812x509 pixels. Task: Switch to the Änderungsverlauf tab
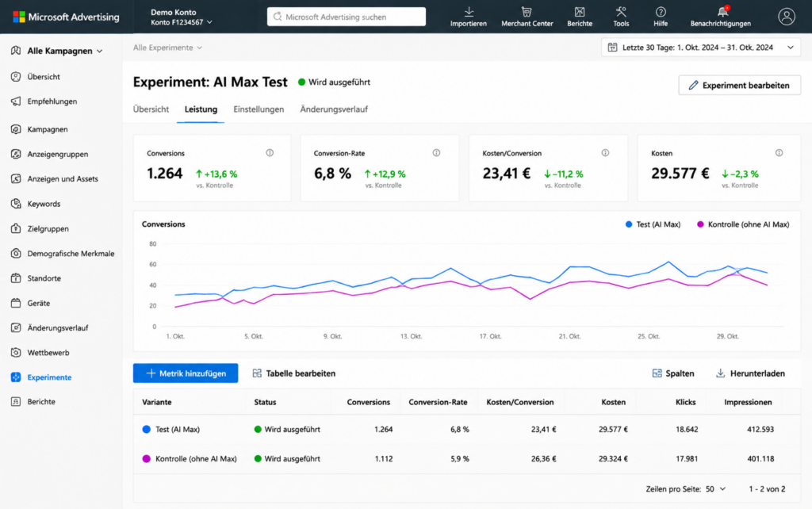click(x=334, y=109)
